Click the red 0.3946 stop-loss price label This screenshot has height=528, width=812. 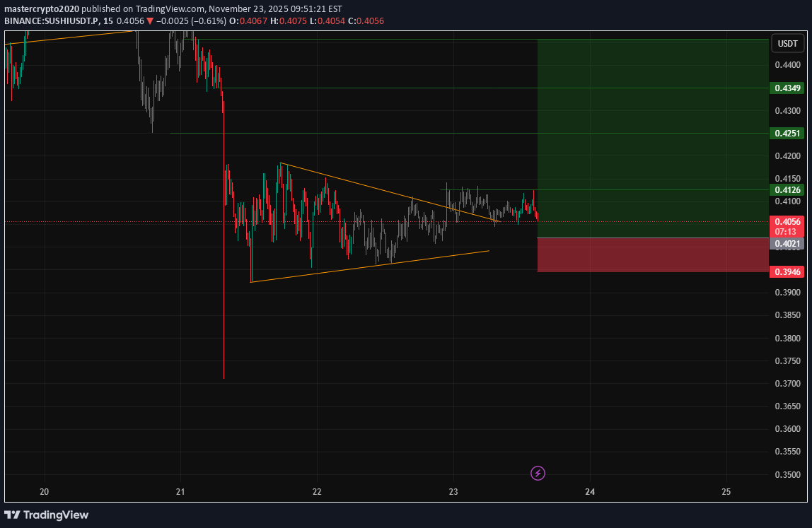point(787,272)
